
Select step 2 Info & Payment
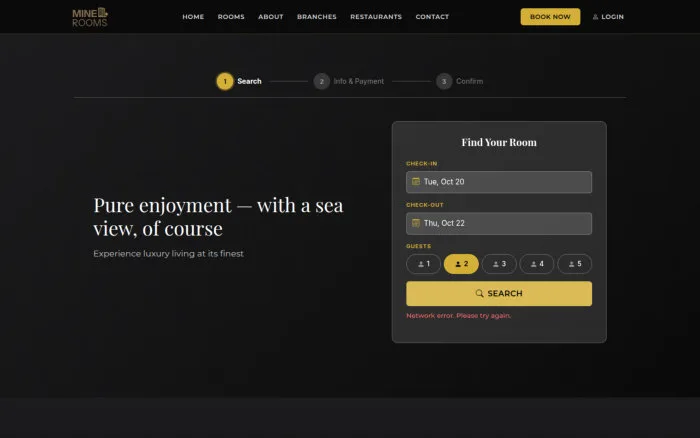(349, 81)
